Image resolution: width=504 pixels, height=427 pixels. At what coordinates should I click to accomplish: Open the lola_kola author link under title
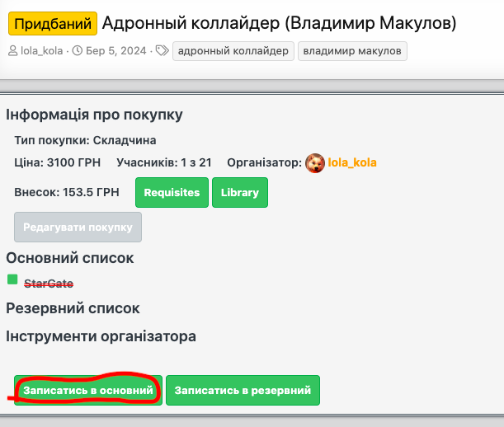[41, 51]
